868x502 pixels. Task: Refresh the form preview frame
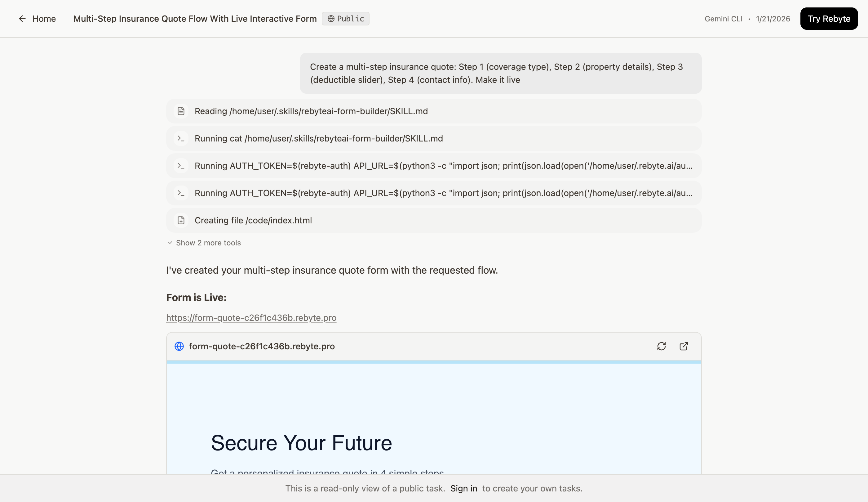tap(661, 346)
